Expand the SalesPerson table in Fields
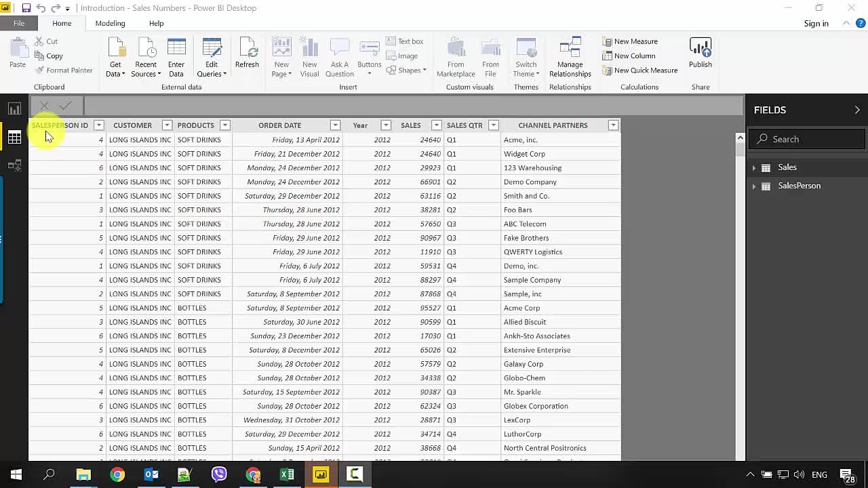The width and height of the screenshot is (868, 488). point(754,186)
